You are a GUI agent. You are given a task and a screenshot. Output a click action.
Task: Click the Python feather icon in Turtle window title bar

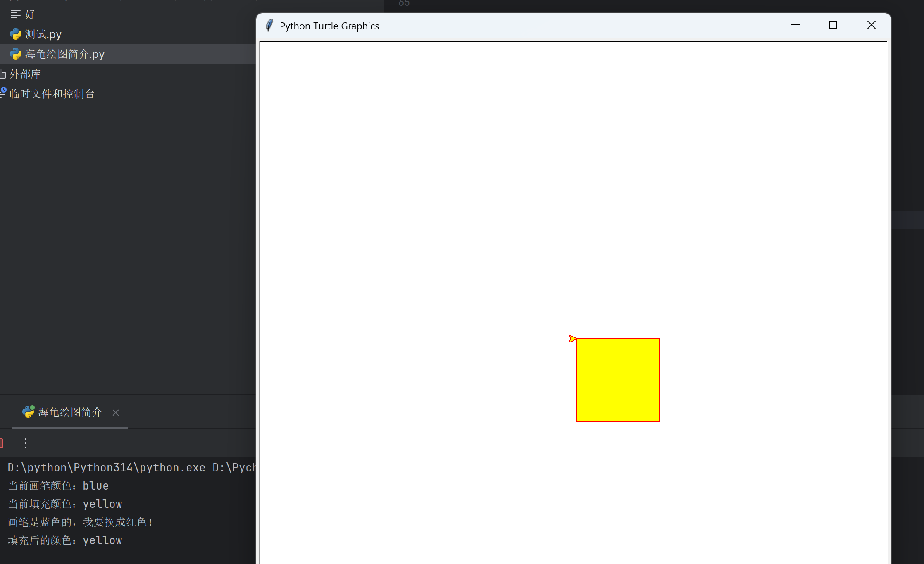click(x=269, y=25)
